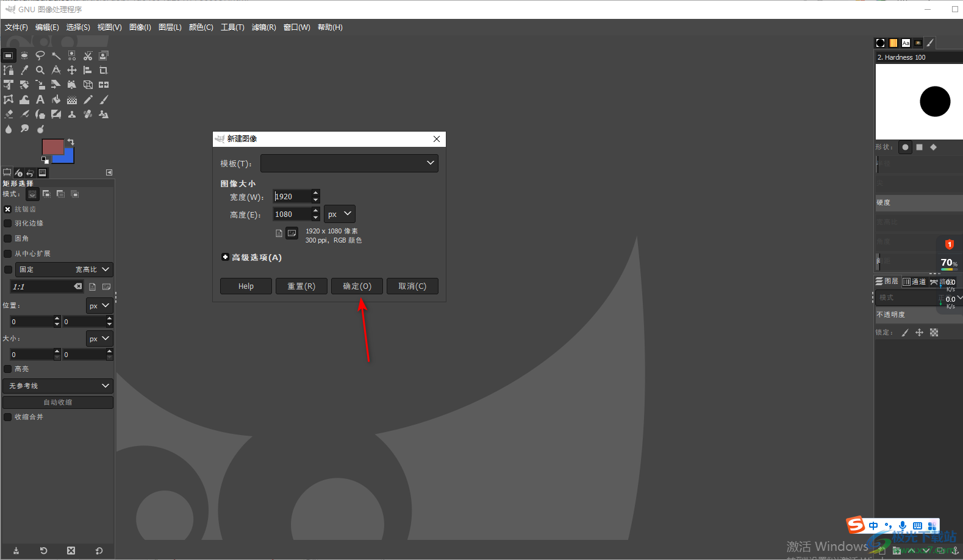
Task: Click the 重置 Reset button
Action: 301,286
